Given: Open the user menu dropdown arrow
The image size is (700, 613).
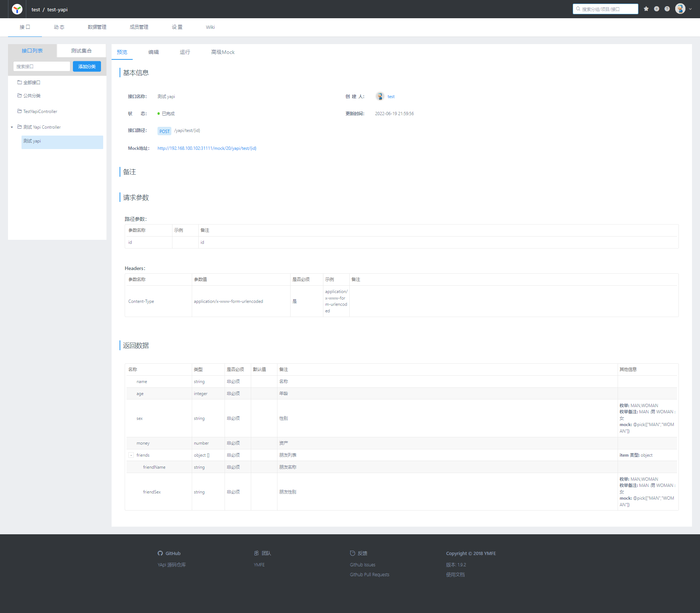Looking at the screenshot, I should coord(690,9).
